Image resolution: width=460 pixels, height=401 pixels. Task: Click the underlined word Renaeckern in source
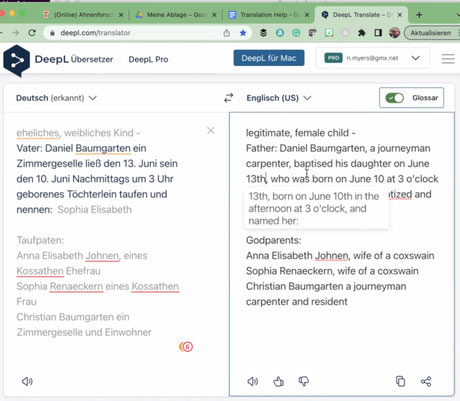[x=76, y=286]
